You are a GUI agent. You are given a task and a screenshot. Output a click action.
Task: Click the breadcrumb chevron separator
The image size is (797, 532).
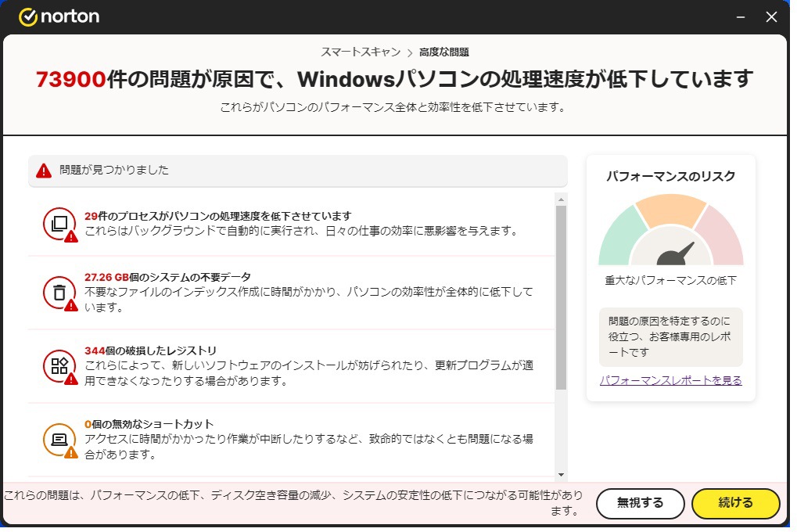410,53
